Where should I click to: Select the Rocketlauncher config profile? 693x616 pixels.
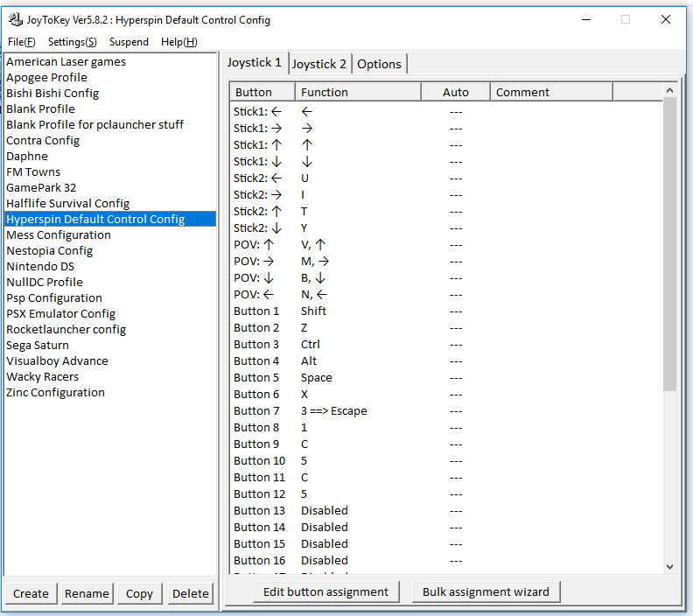(x=110, y=330)
